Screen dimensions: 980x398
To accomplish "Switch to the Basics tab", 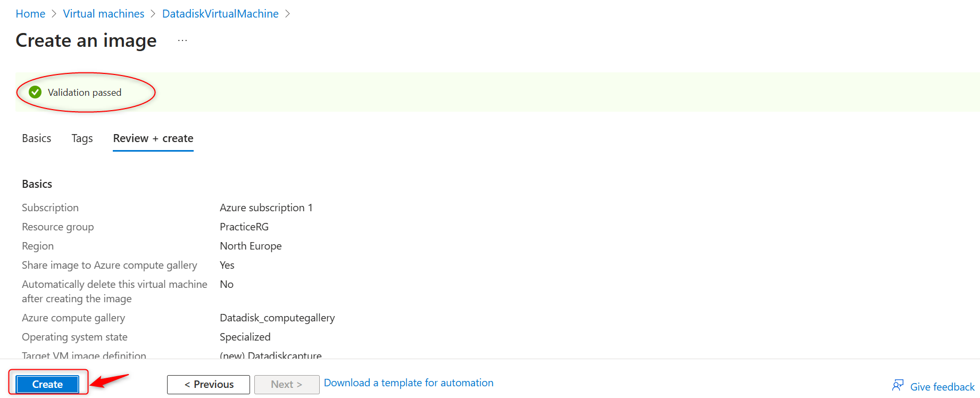I will [37, 138].
